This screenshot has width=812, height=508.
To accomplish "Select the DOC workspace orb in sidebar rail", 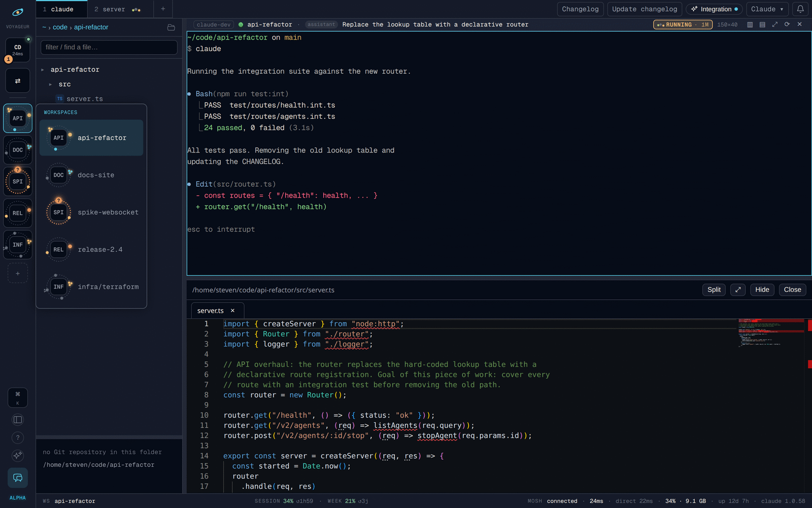I will coord(18,150).
